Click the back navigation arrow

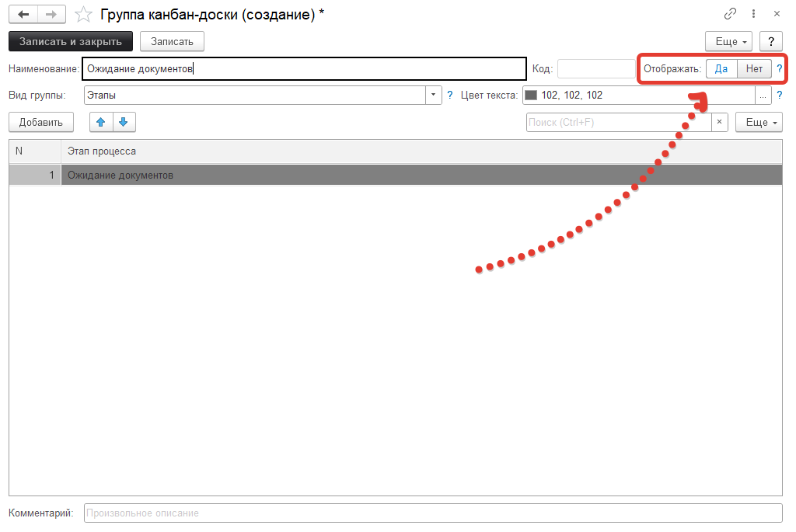click(x=22, y=13)
